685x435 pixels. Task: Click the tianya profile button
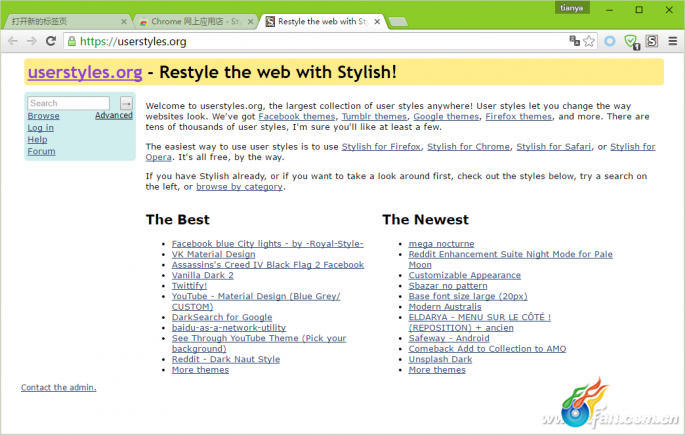(x=571, y=7)
